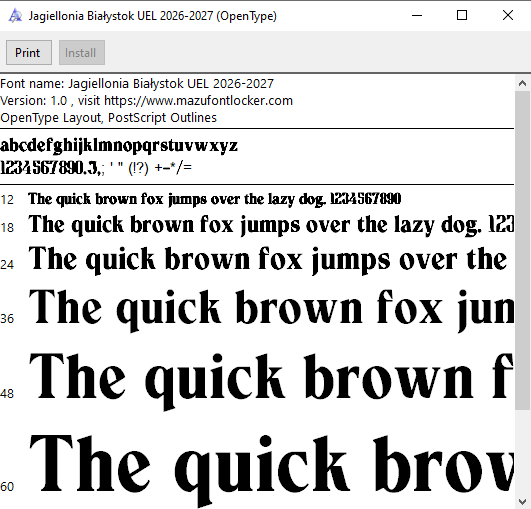
Task: Click the size label '12'
Action: (7, 200)
